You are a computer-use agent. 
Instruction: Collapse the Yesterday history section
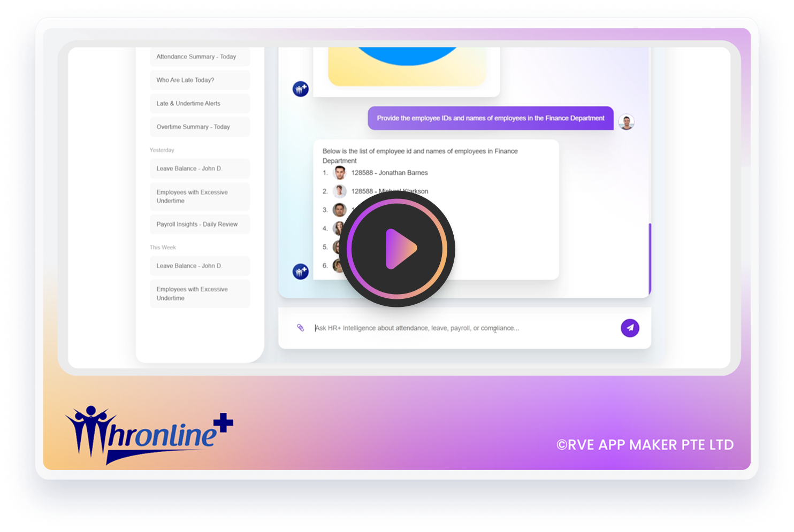click(x=162, y=150)
